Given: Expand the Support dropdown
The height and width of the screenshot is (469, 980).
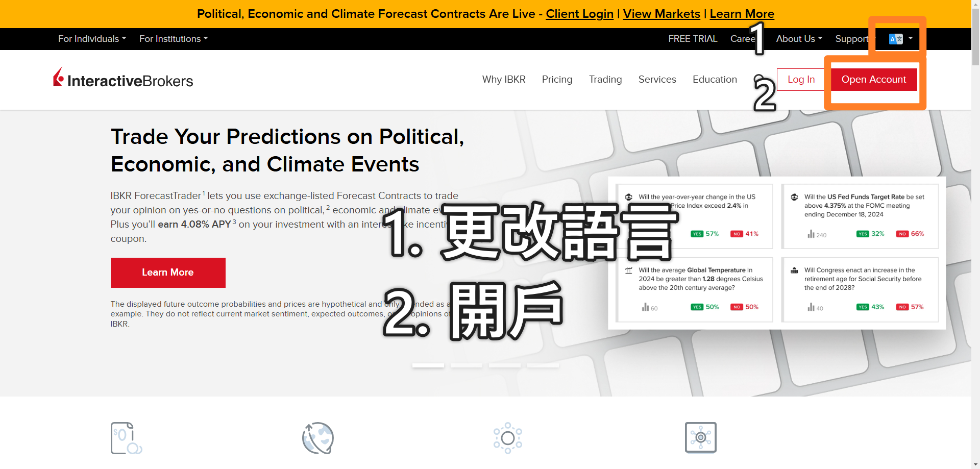Looking at the screenshot, I should pyautogui.click(x=854, y=39).
